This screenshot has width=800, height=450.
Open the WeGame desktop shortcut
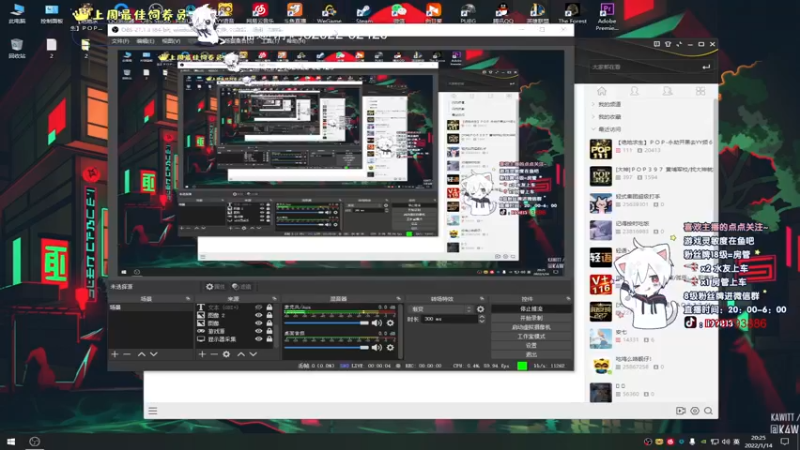click(329, 12)
